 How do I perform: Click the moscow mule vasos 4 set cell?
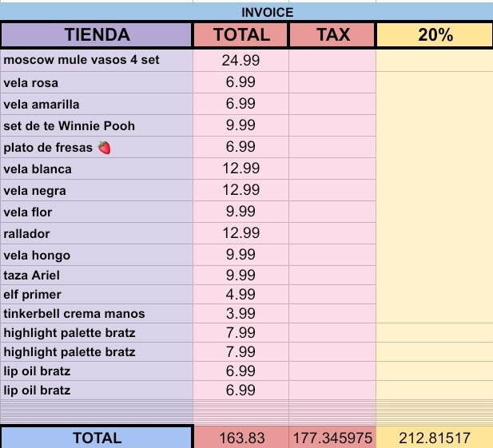point(97,61)
